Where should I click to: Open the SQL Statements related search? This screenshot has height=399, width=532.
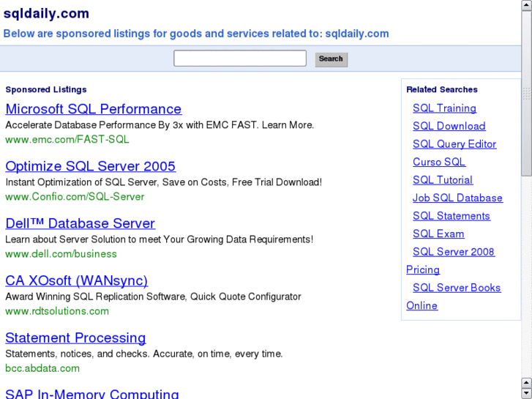coord(451,216)
